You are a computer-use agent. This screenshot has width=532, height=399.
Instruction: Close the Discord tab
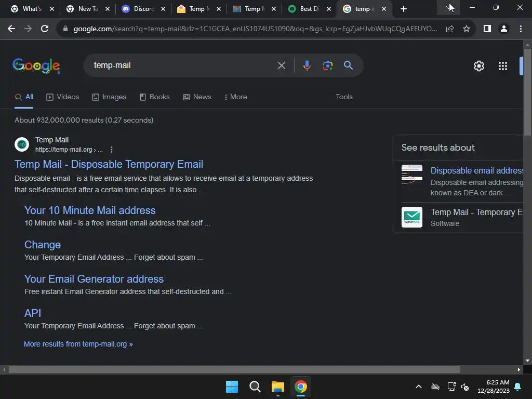163,9
